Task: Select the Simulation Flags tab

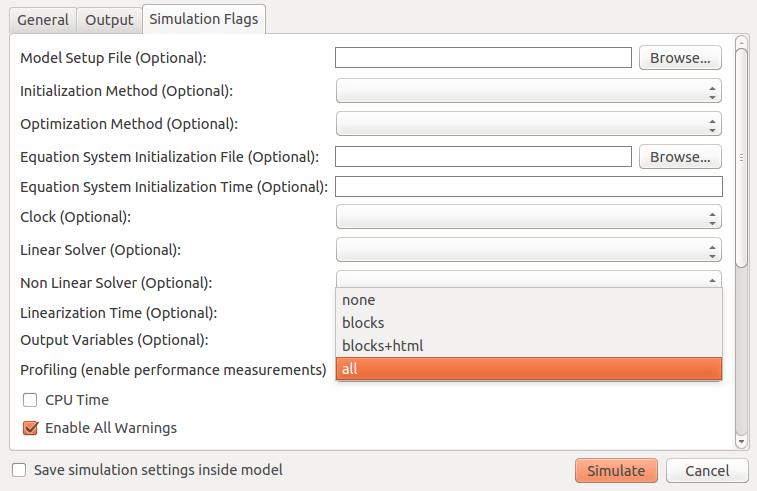Action: point(204,19)
